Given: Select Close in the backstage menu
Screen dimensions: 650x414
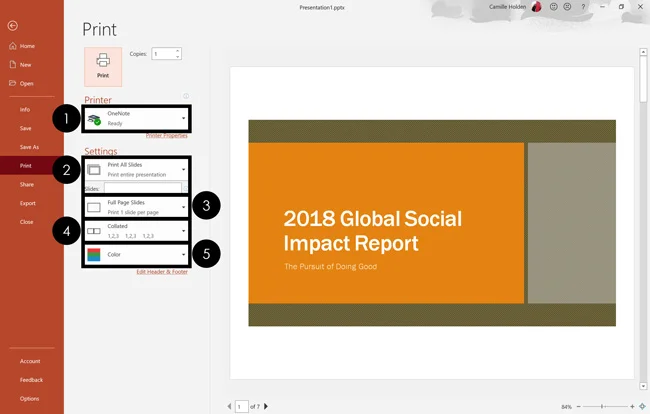Looking at the screenshot, I should [27, 222].
